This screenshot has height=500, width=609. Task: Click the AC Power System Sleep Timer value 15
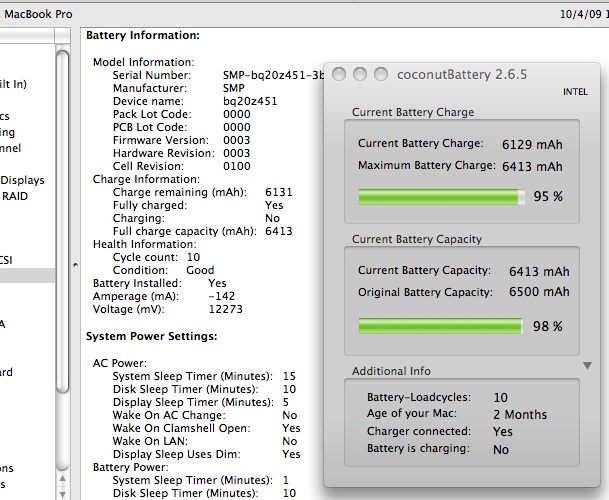pyautogui.click(x=289, y=376)
